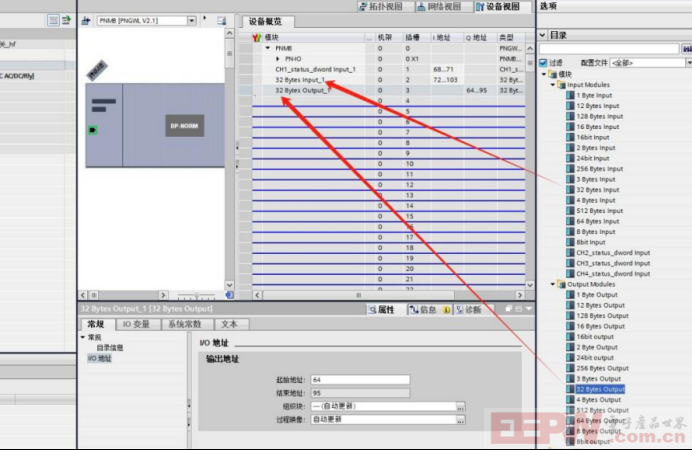Select 2 Bytes Input in catalog
The image size is (692, 450).
click(596, 148)
